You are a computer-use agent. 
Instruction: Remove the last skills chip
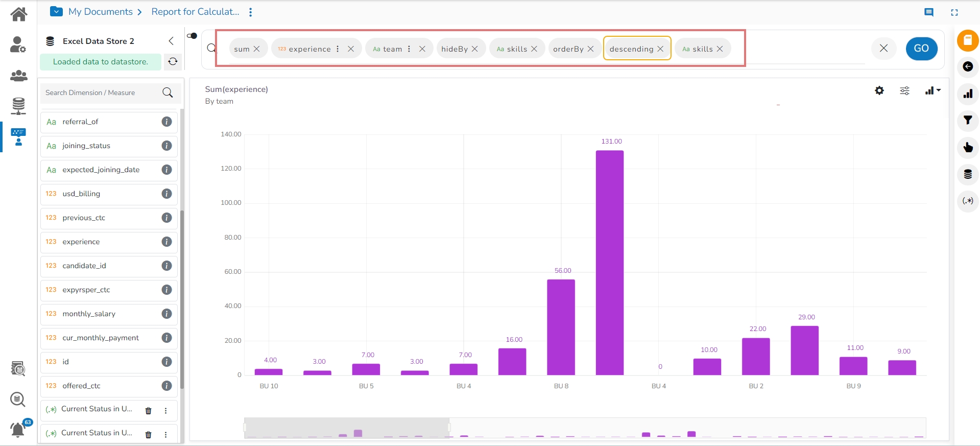[720, 49]
